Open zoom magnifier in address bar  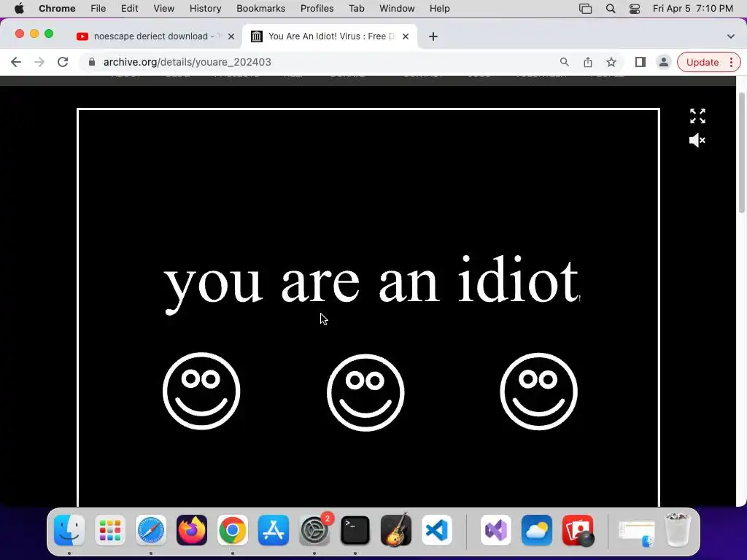point(565,62)
